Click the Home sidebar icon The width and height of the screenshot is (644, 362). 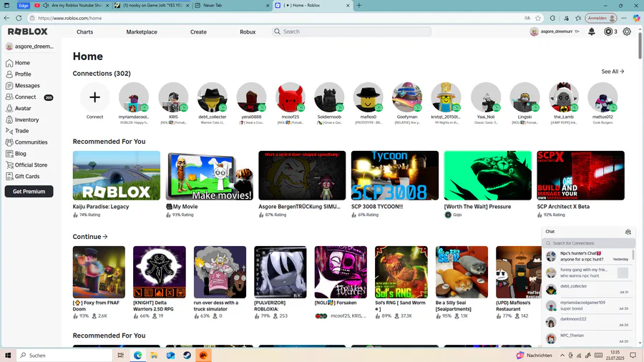point(9,63)
